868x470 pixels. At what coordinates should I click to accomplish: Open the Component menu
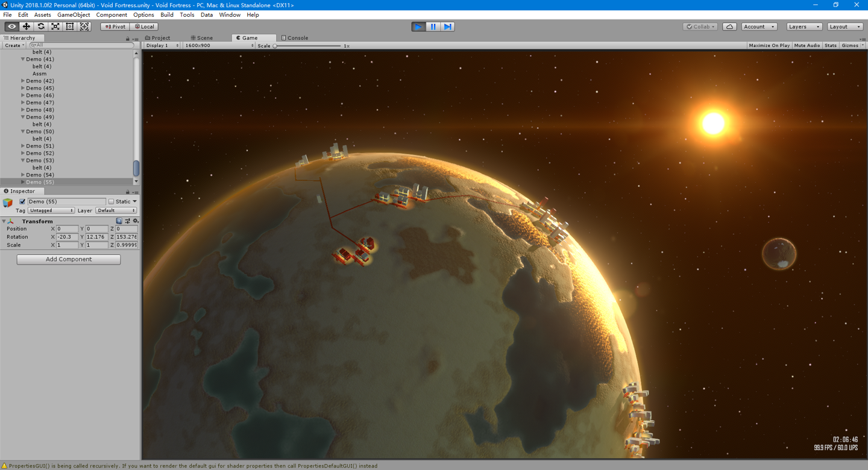tap(112, 15)
